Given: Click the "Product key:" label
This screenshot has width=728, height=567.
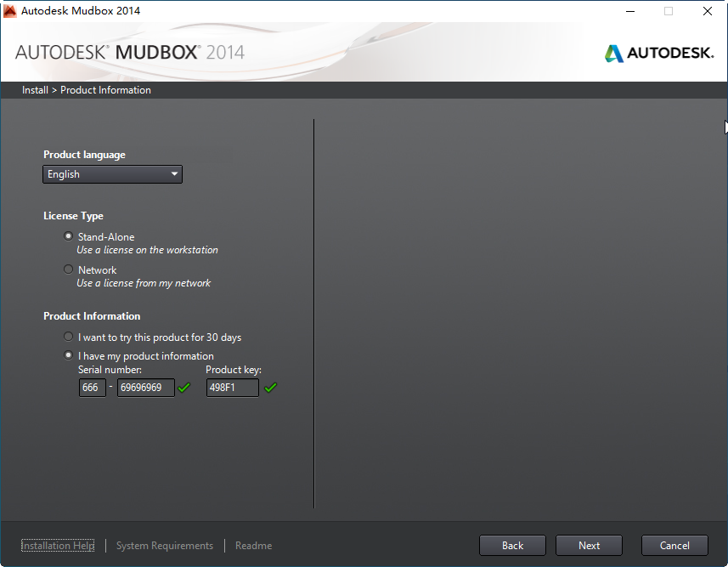Looking at the screenshot, I should point(234,370).
